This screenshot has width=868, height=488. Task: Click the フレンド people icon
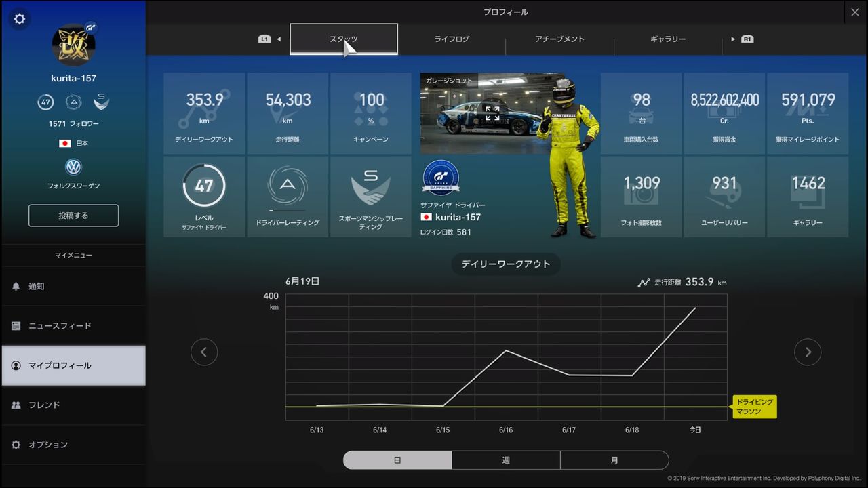pos(16,405)
